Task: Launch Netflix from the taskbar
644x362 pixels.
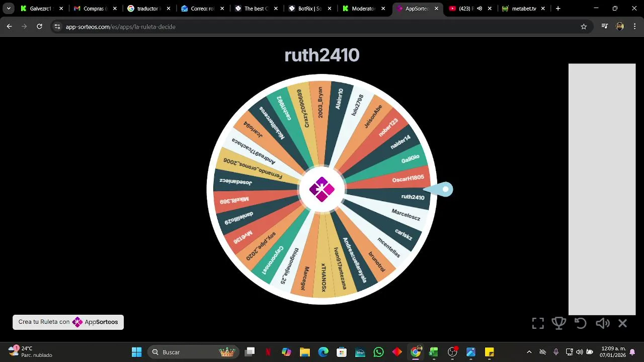Action: [x=268, y=352]
